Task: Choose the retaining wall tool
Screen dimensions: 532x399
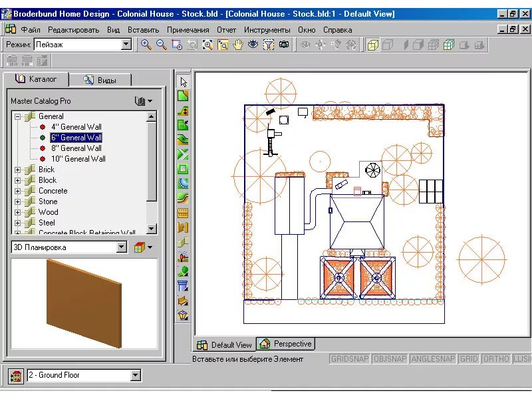Action: 184,242
